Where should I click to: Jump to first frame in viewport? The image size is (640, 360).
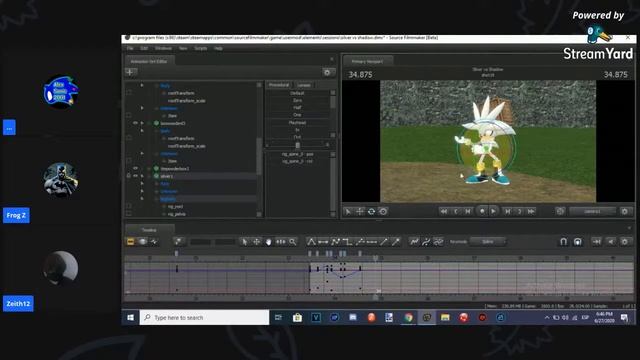(443, 211)
